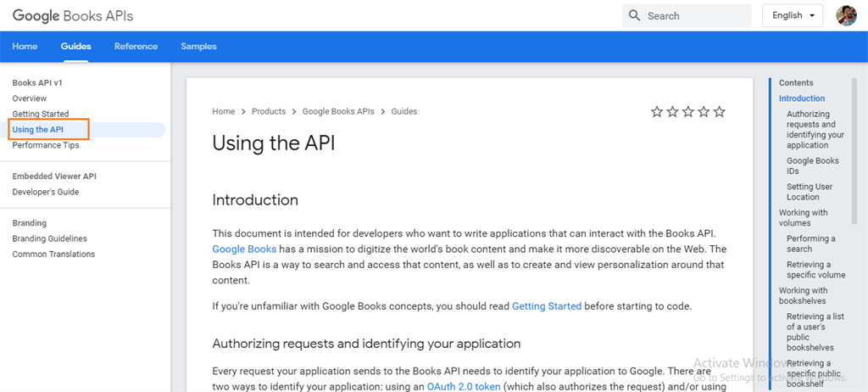The image size is (868, 392).
Task: Jump to Introduction in Contents
Action: (802, 98)
